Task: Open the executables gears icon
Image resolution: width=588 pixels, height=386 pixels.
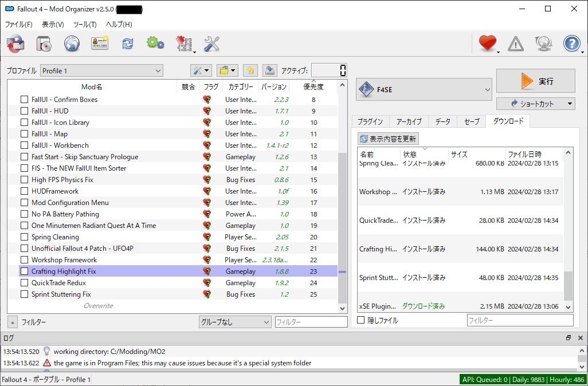Action: coord(155,44)
